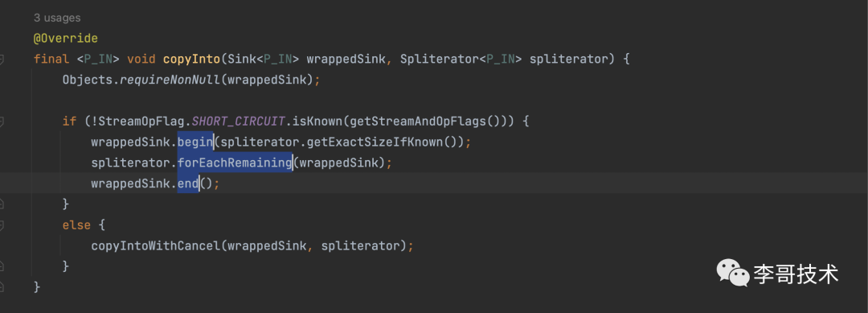Click the StreamOpFlag class reference
The width and height of the screenshot is (868, 313).
tap(138, 121)
